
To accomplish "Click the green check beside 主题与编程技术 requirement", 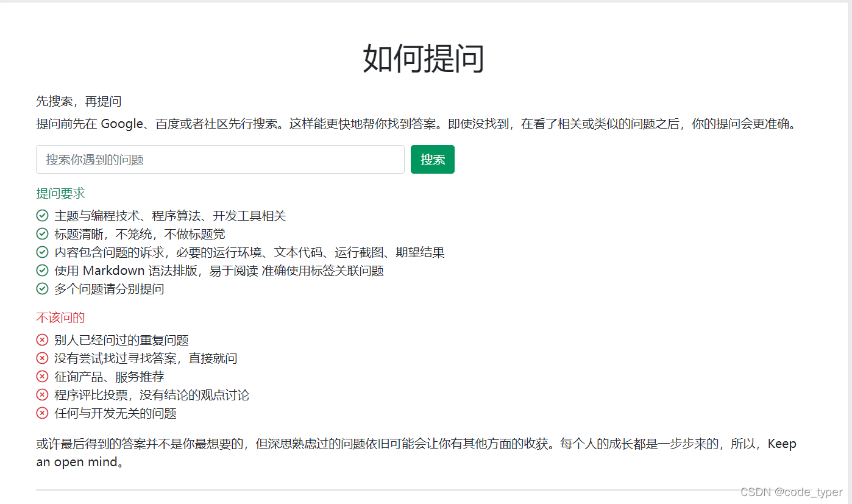I will pos(42,216).
